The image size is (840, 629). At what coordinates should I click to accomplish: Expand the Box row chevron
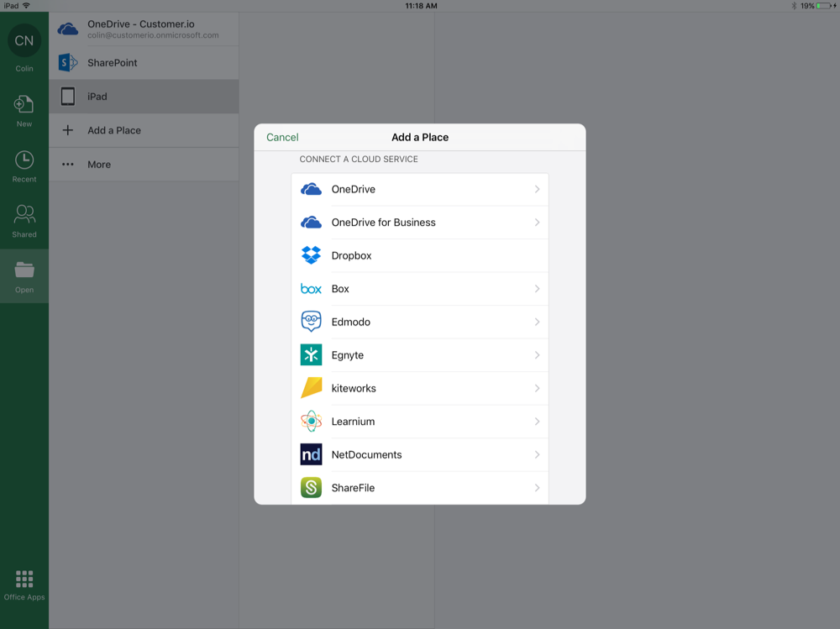point(537,289)
